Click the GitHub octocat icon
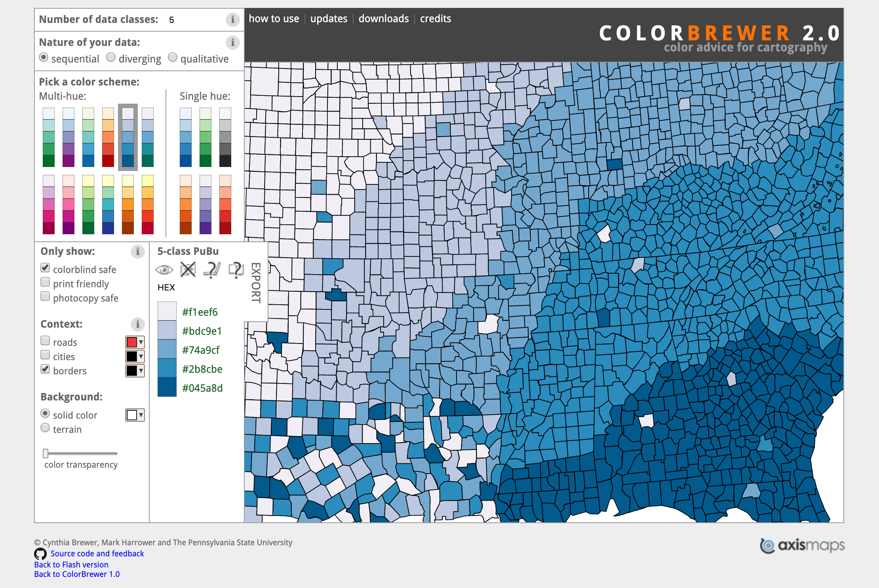Screen dimensions: 879x588 pos(40,554)
